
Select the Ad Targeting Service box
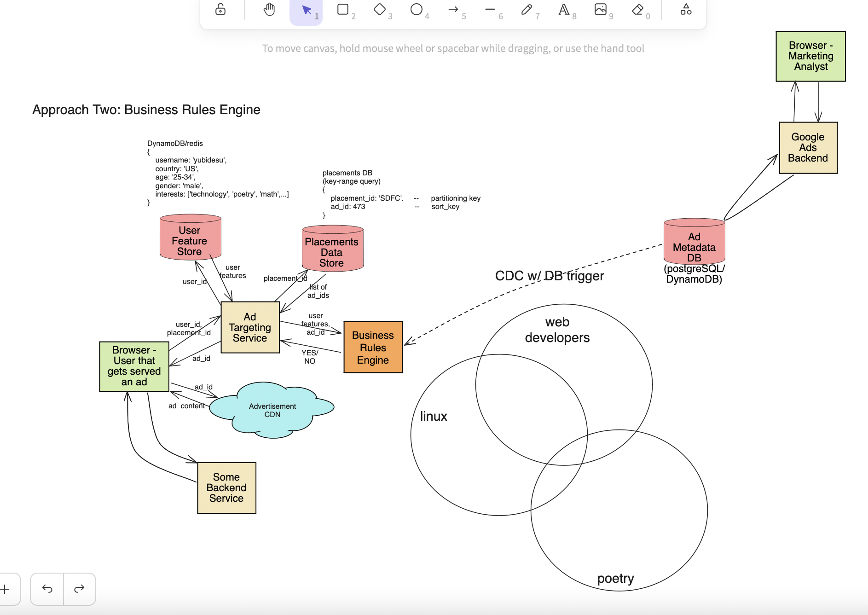coord(250,327)
